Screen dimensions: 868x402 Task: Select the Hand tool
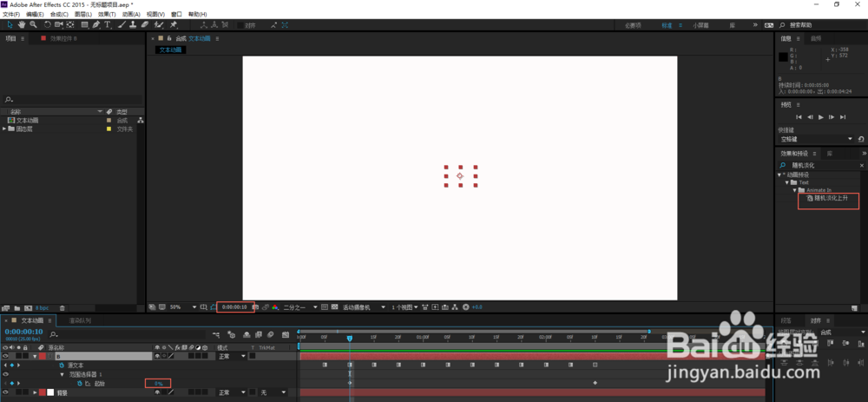22,25
